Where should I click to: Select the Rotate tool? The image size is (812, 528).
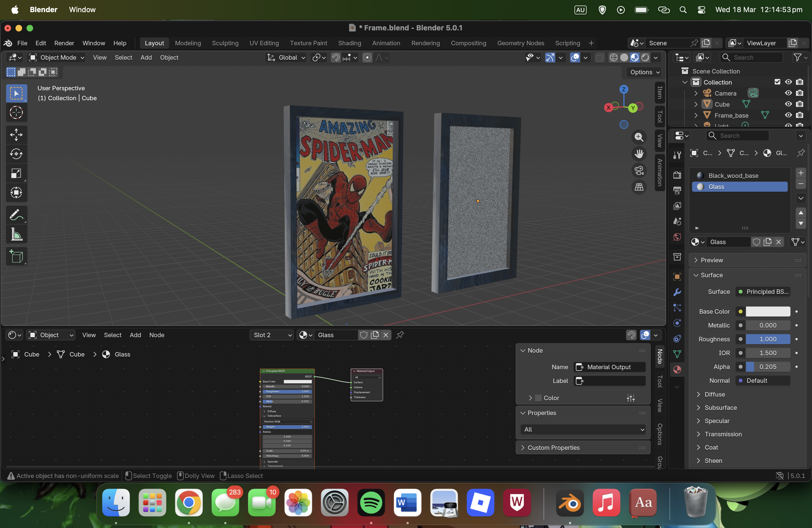click(16, 154)
